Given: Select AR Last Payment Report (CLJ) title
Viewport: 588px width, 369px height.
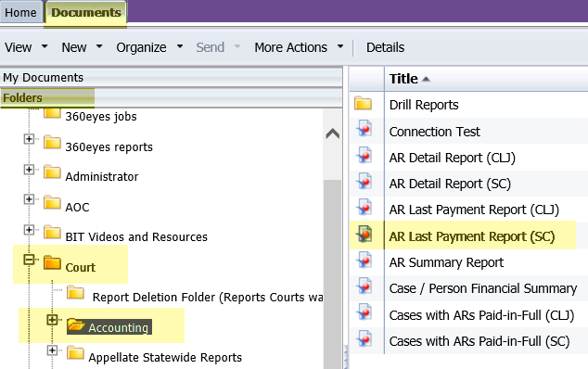Looking at the screenshot, I should [474, 210].
